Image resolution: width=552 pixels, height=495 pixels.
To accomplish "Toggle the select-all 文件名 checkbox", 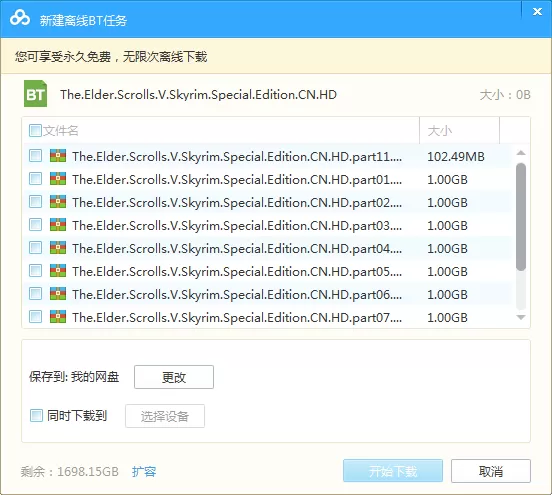I will tap(35, 130).
